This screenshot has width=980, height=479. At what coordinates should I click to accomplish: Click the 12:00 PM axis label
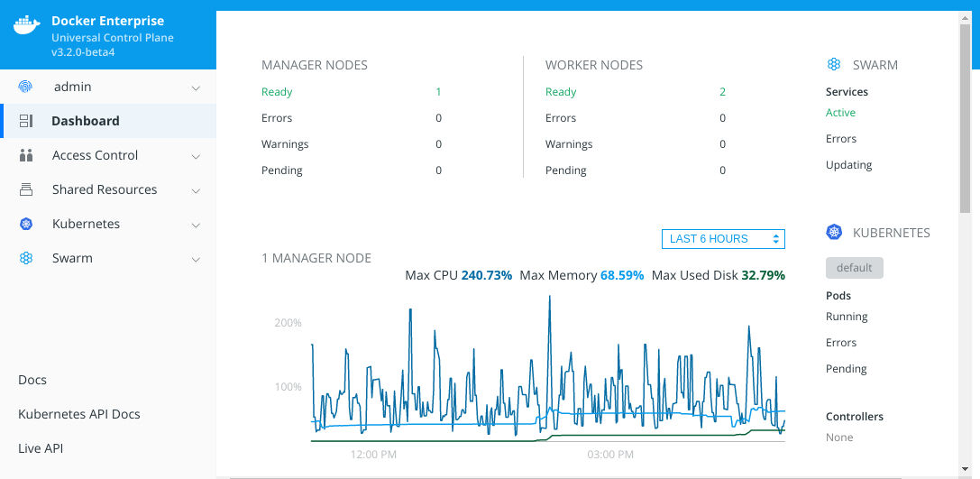click(373, 455)
